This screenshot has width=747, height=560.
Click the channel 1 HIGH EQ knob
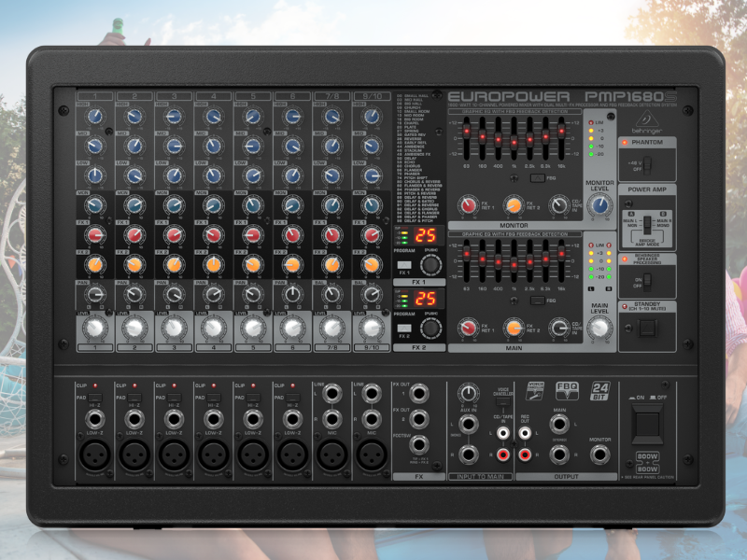[95, 116]
